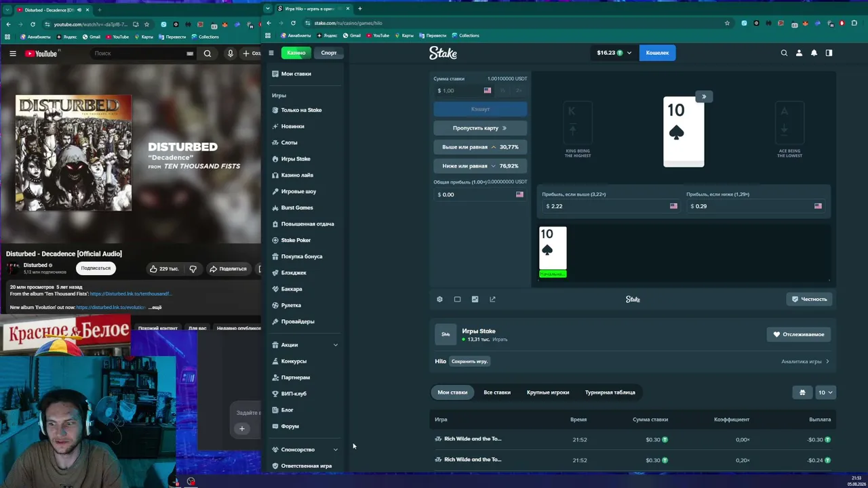Viewport: 868px width, 488px height.
Task: Start YouTube voice search microphone
Action: [x=231, y=54]
